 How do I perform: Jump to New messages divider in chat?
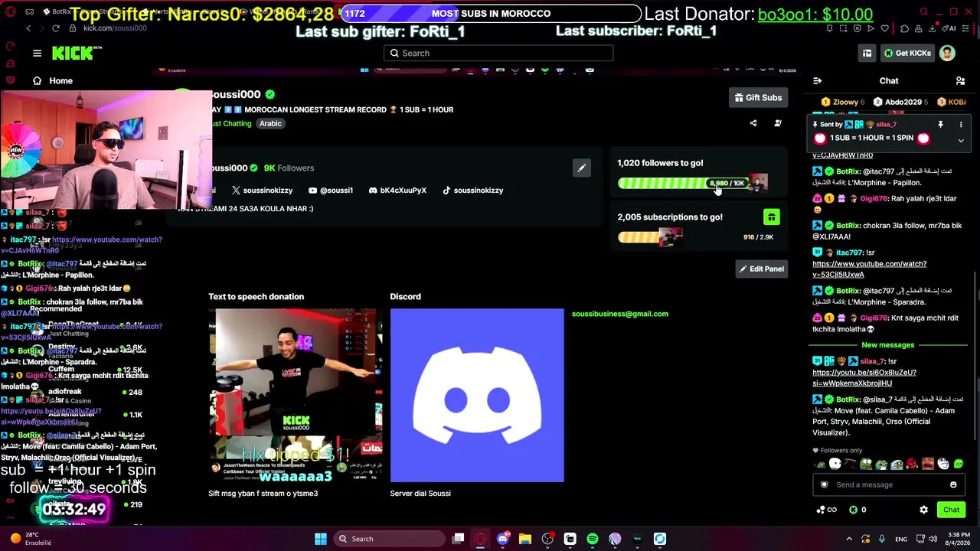pos(887,345)
